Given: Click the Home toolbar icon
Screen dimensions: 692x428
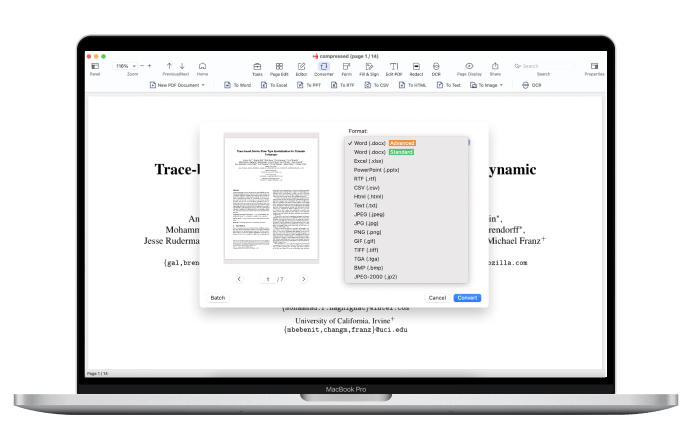Looking at the screenshot, I should [202, 67].
